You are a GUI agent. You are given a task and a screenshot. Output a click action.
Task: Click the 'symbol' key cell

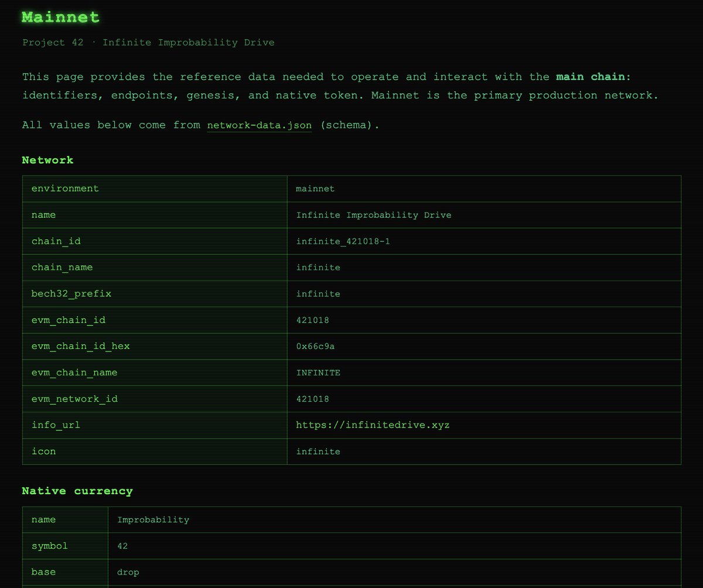pyautogui.click(x=65, y=546)
